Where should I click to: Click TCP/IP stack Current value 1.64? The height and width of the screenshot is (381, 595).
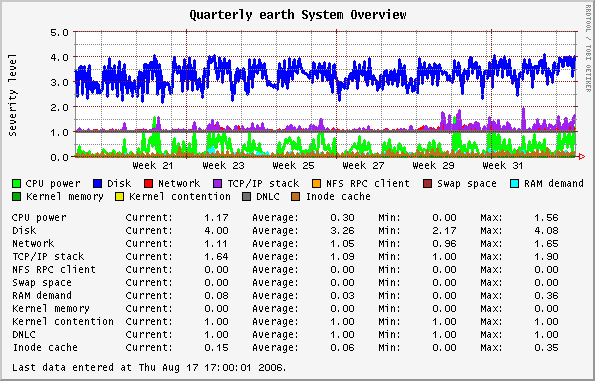click(216, 257)
